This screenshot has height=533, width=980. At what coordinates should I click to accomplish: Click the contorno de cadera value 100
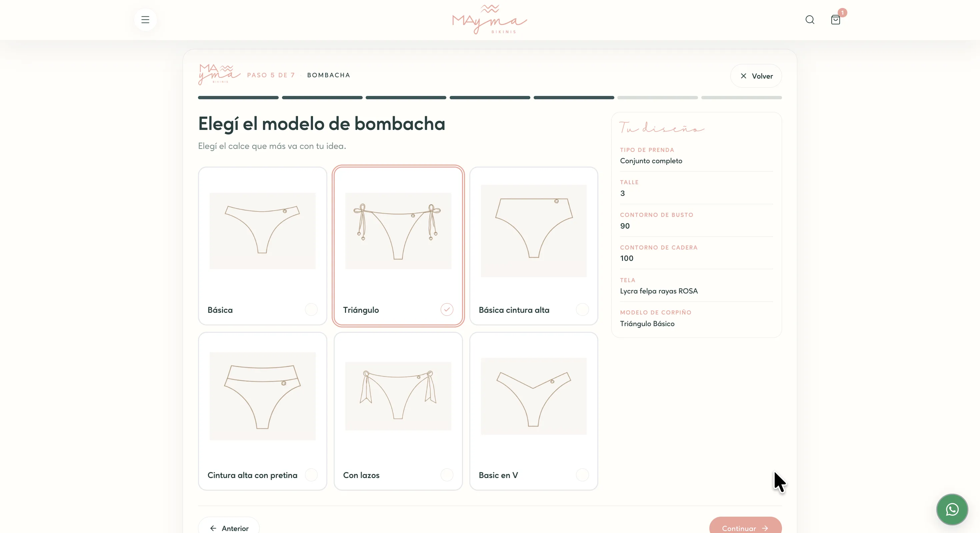click(627, 259)
